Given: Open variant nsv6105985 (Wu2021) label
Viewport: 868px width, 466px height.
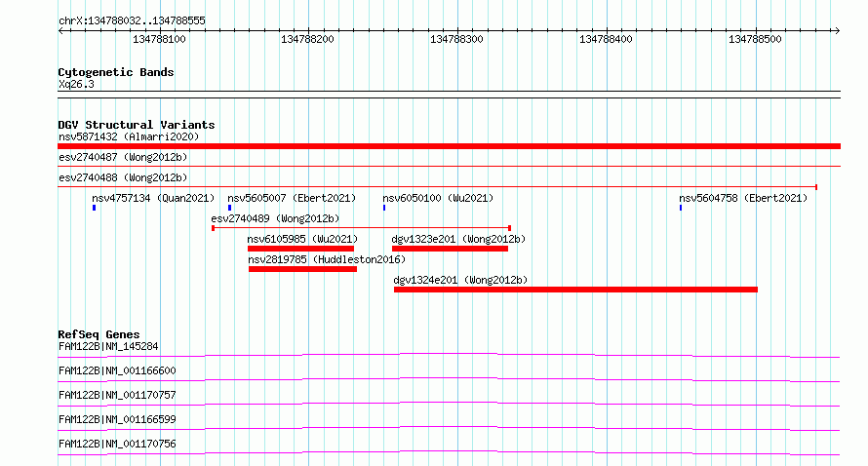Looking at the screenshot, I should tap(302, 239).
